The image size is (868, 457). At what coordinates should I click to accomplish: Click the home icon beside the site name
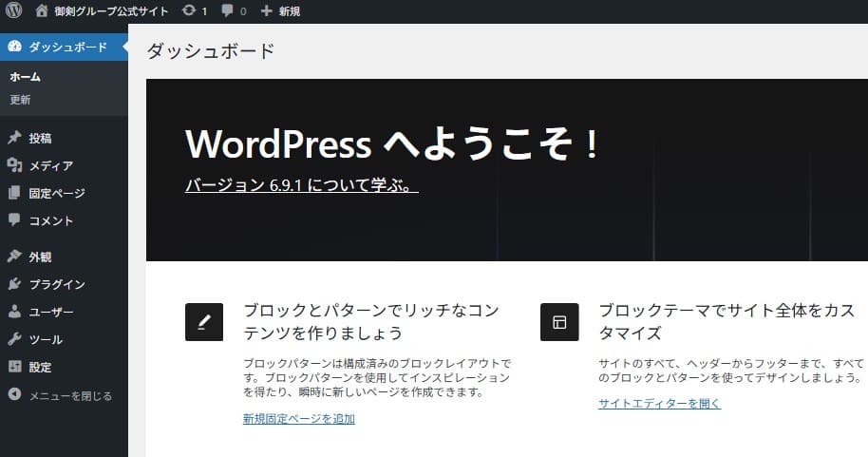click(x=42, y=10)
